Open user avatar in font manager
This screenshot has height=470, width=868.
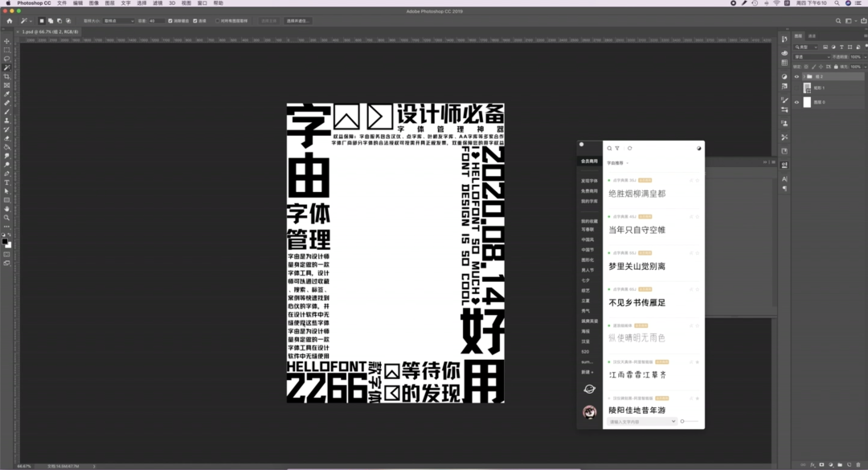pos(589,412)
